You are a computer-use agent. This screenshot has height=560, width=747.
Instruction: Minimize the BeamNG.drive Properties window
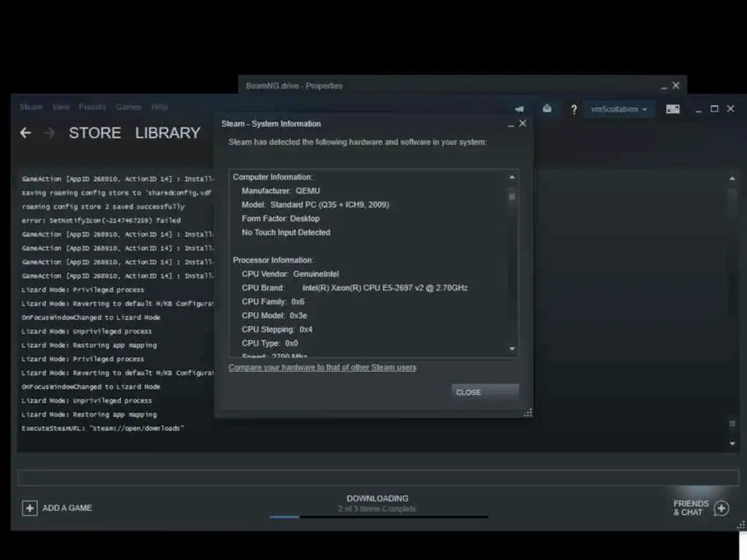(664, 87)
